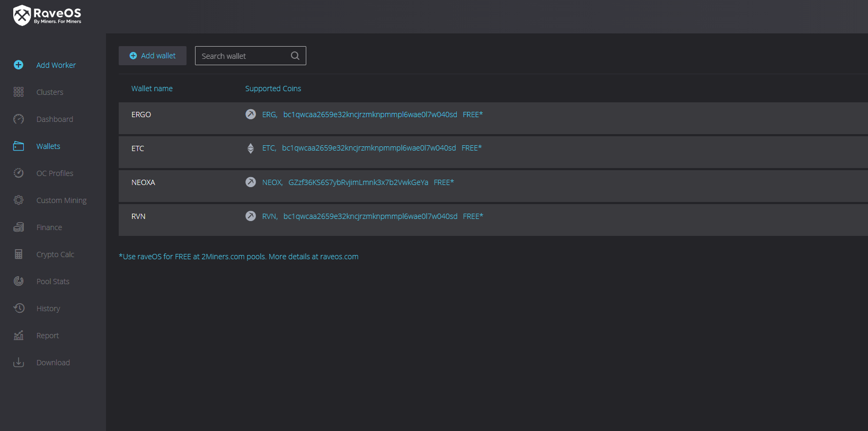868x431 pixels.
Task: Click the Finance coins icon
Action: [x=19, y=227]
